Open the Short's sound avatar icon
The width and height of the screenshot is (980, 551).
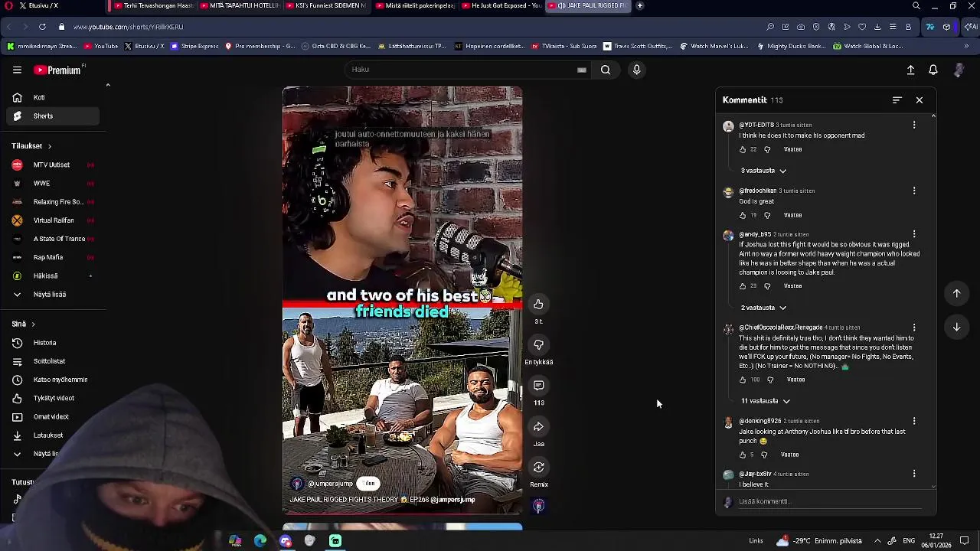(538, 506)
